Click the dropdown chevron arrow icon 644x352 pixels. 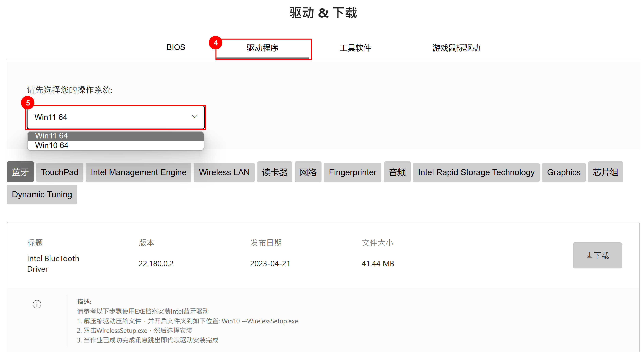[195, 117]
